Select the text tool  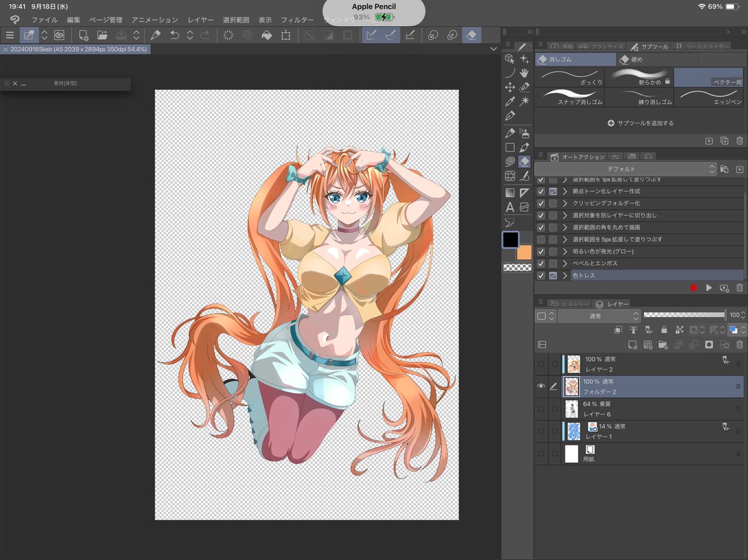point(510,207)
